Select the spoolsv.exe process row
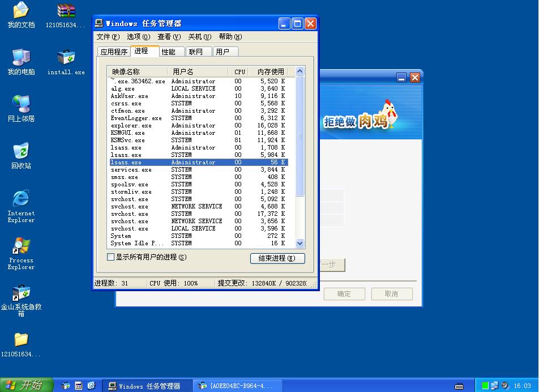This screenshot has height=392, width=539. click(199, 184)
